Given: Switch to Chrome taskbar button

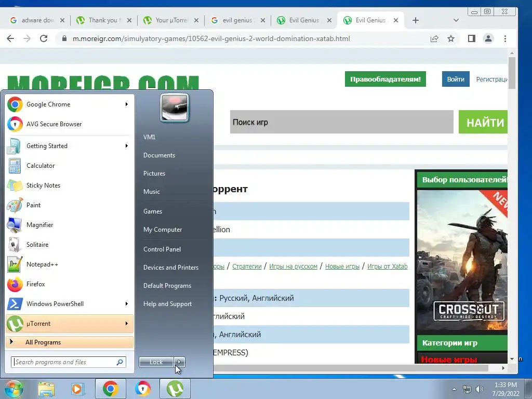Looking at the screenshot, I should click(x=111, y=389).
